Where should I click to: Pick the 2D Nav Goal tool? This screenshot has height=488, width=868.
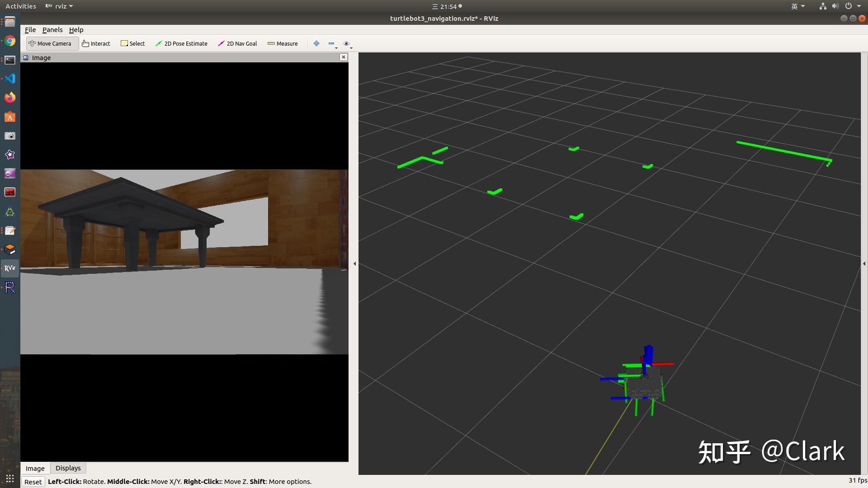[237, 43]
